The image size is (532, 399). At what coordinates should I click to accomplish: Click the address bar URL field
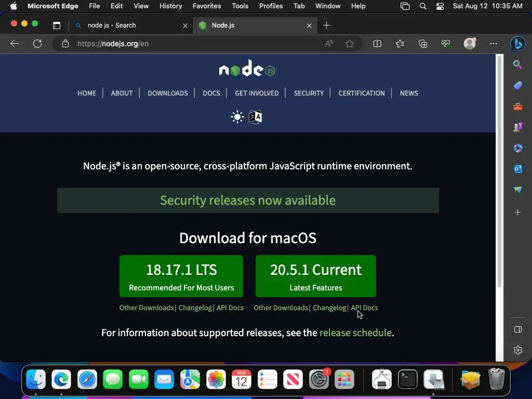pos(197,44)
